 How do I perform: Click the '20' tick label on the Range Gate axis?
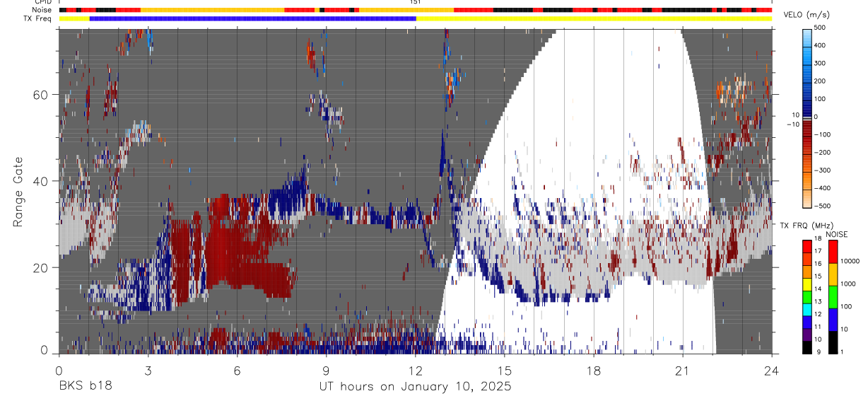[x=40, y=267]
